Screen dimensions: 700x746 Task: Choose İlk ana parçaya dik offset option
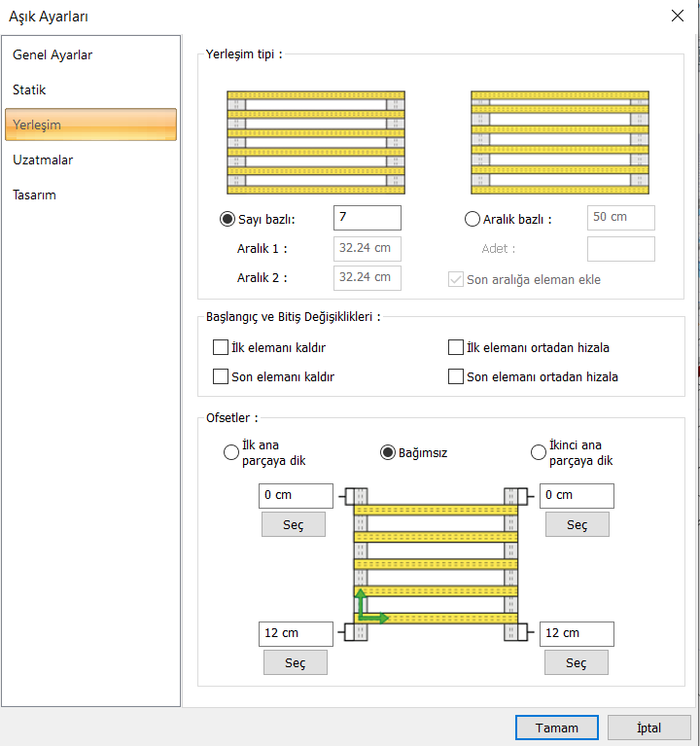[x=231, y=452]
